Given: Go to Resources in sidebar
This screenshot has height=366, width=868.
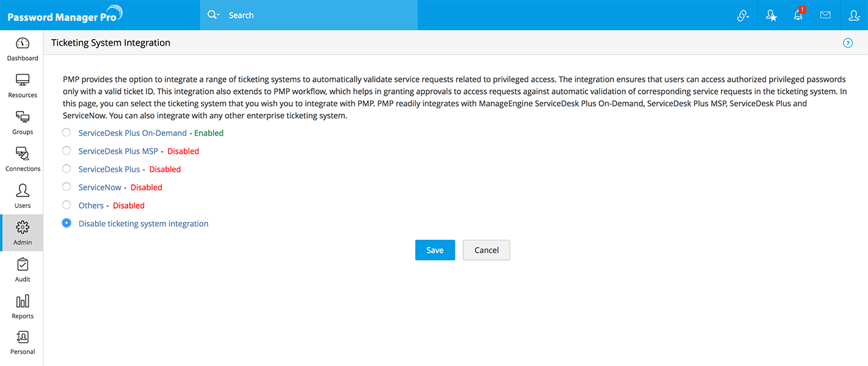Looking at the screenshot, I should pyautogui.click(x=22, y=85).
